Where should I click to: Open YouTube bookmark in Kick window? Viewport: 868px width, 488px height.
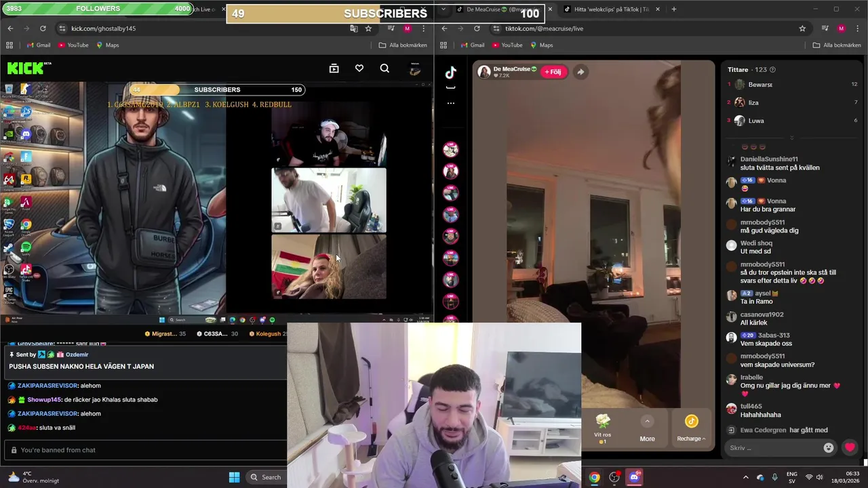pyautogui.click(x=73, y=45)
